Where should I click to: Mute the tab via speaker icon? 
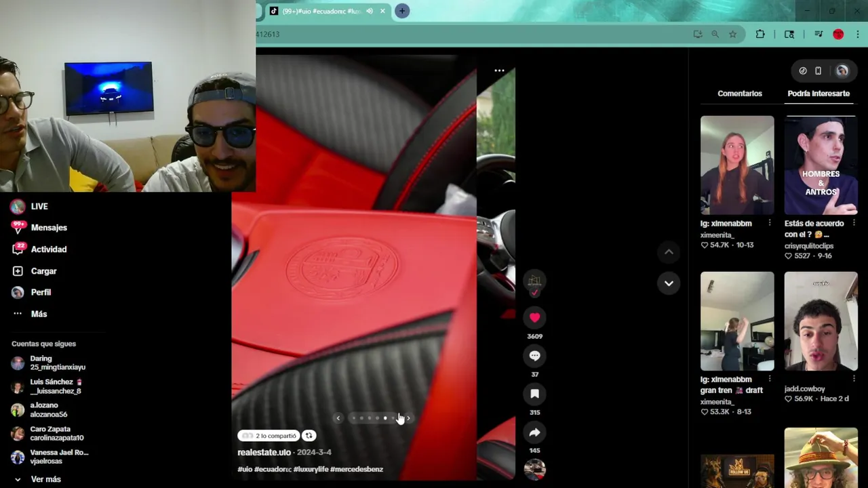(370, 11)
